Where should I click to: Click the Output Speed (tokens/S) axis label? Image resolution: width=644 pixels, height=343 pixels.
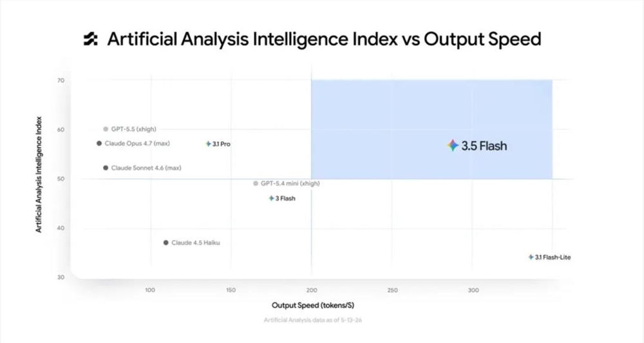[x=313, y=305]
